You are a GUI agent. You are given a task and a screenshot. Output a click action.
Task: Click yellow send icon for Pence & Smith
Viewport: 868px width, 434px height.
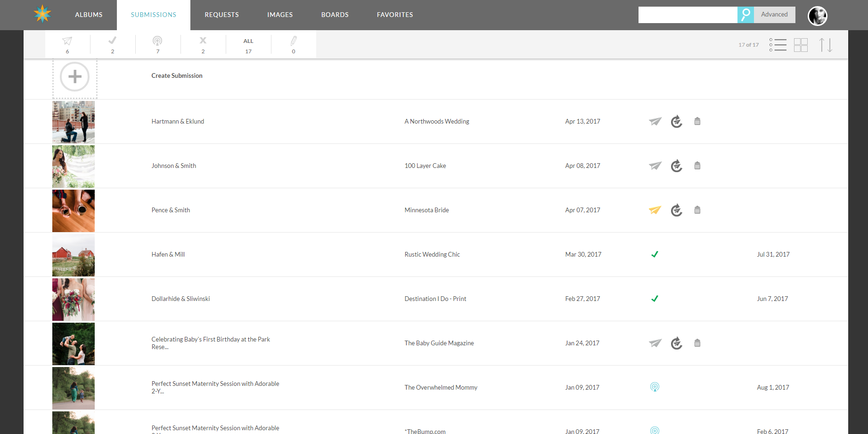tap(655, 210)
